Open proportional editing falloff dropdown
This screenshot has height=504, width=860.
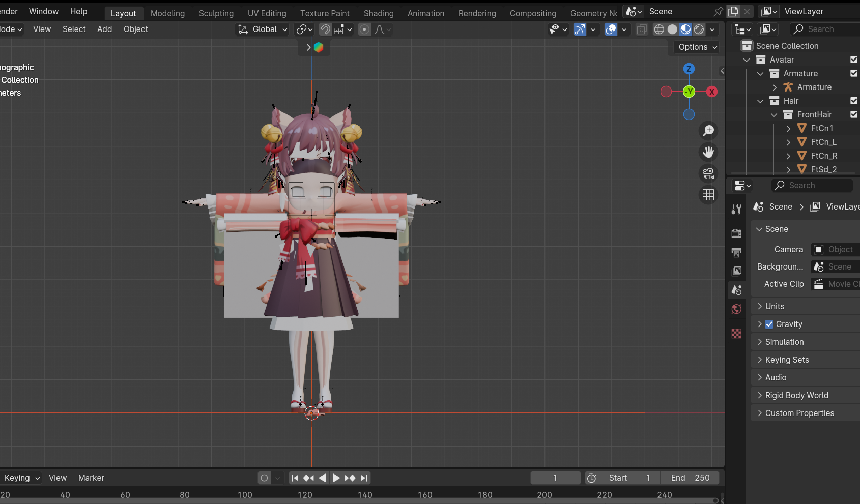[383, 29]
